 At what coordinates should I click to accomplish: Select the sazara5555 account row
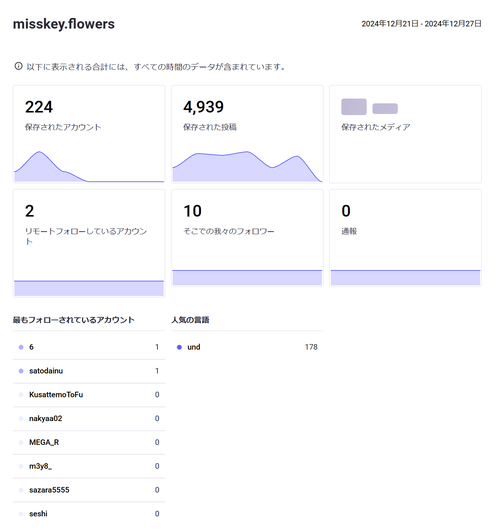coord(89,490)
